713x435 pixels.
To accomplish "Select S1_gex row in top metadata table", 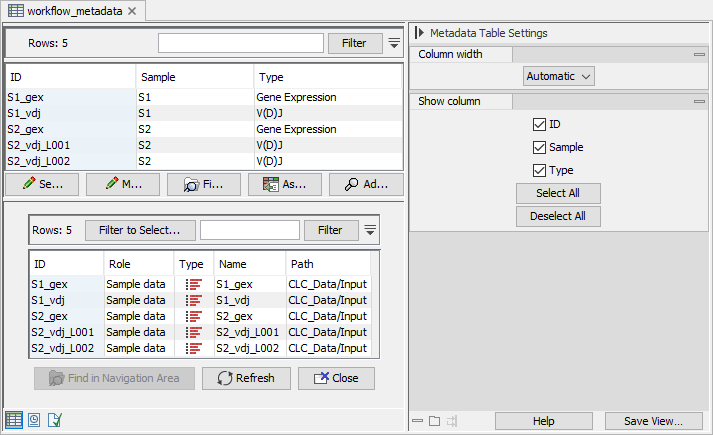I will 204,97.
